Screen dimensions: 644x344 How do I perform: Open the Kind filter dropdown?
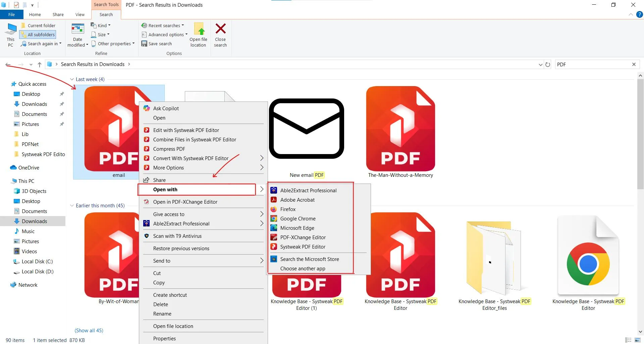tap(101, 25)
